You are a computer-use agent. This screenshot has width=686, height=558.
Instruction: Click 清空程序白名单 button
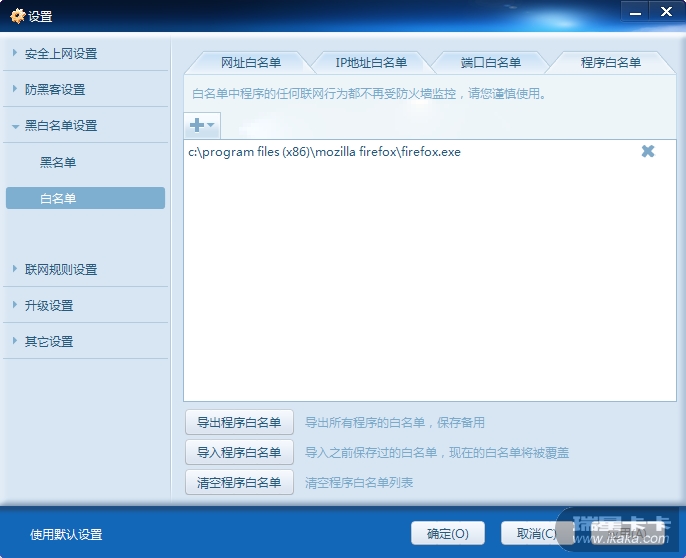click(x=239, y=482)
